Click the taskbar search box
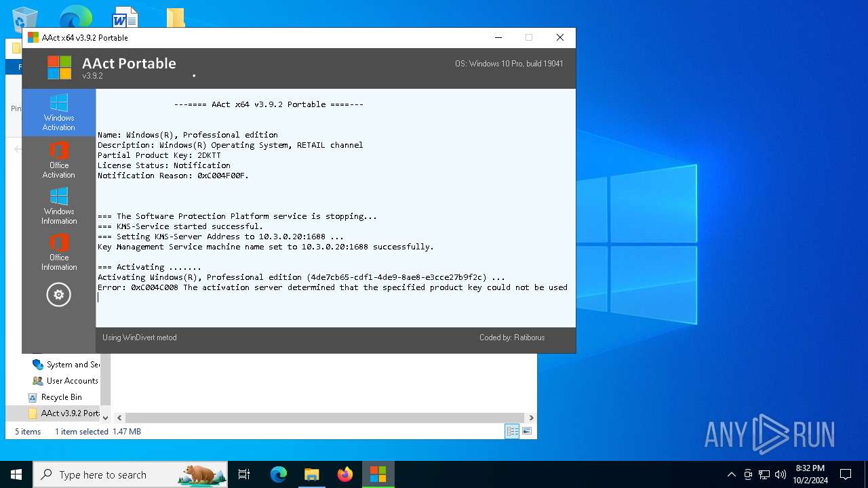Viewport: 868px width, 488px height. (x=130, y=474)
